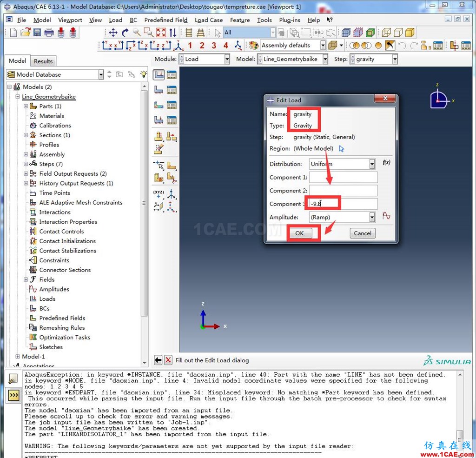
Task: Select the Materials tree item
Action: [52, 116]
